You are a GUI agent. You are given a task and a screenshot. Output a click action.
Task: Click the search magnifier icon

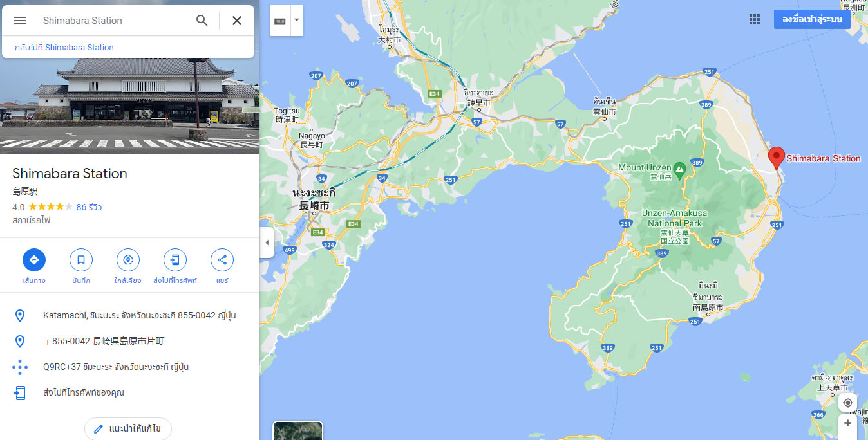pos(202,21)
